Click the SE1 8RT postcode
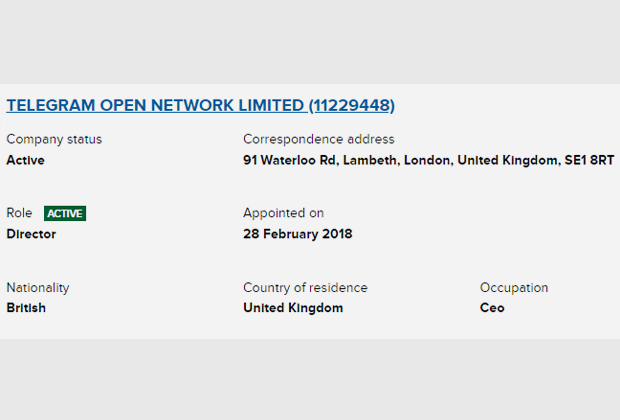The image size is (620, 420). click(589, 160)
